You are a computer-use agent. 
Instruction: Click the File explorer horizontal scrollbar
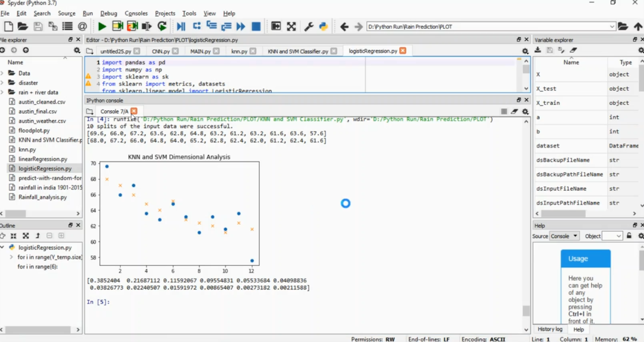click(15, 214)
